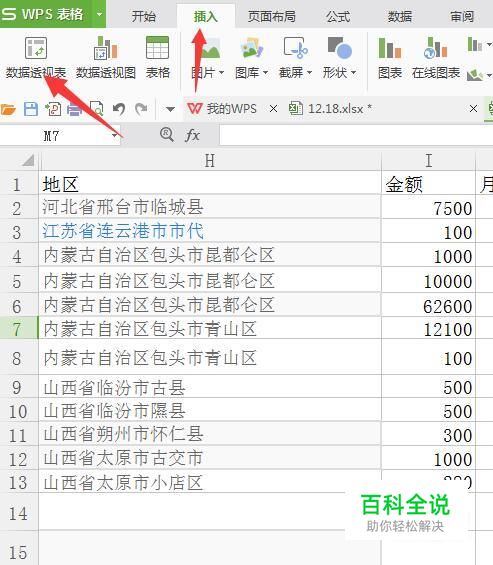Start a 截屏 screenshot capture
The image size is (493, 565).
coord(295,58)
